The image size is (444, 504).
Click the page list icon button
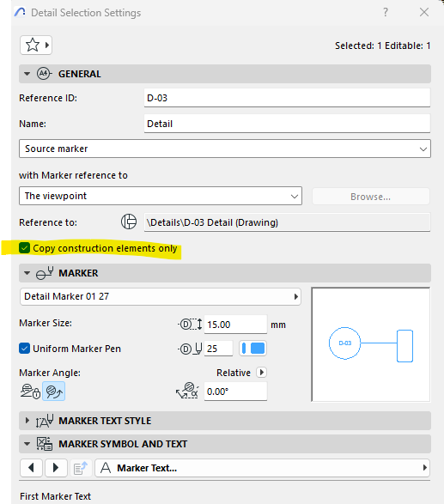tap(81, 468)
